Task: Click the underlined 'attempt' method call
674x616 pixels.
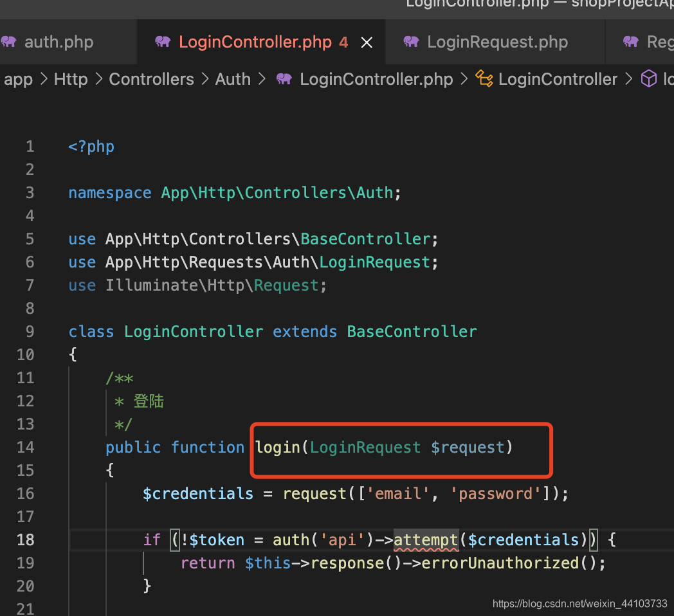Action: click(426, 540)
